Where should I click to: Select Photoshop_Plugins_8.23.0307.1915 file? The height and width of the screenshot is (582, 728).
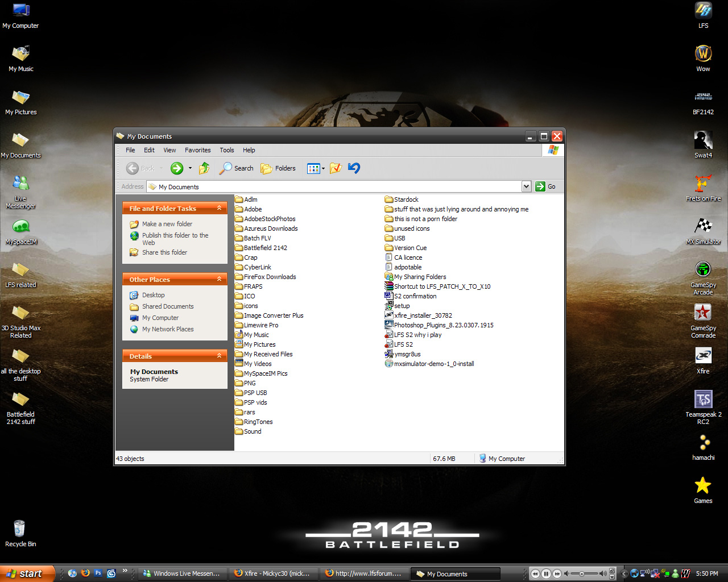(439, 325)
